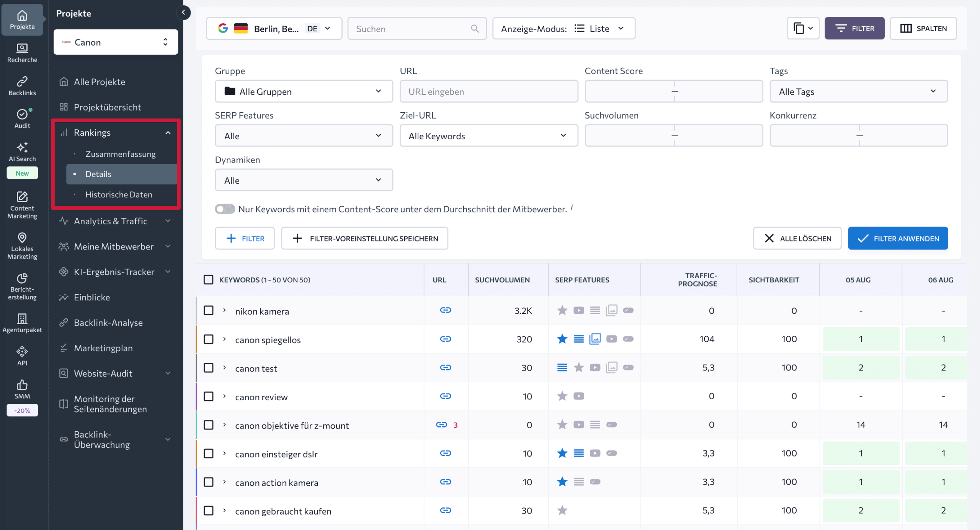
Task: Click the URL eingeben input field
Action: 488,91
